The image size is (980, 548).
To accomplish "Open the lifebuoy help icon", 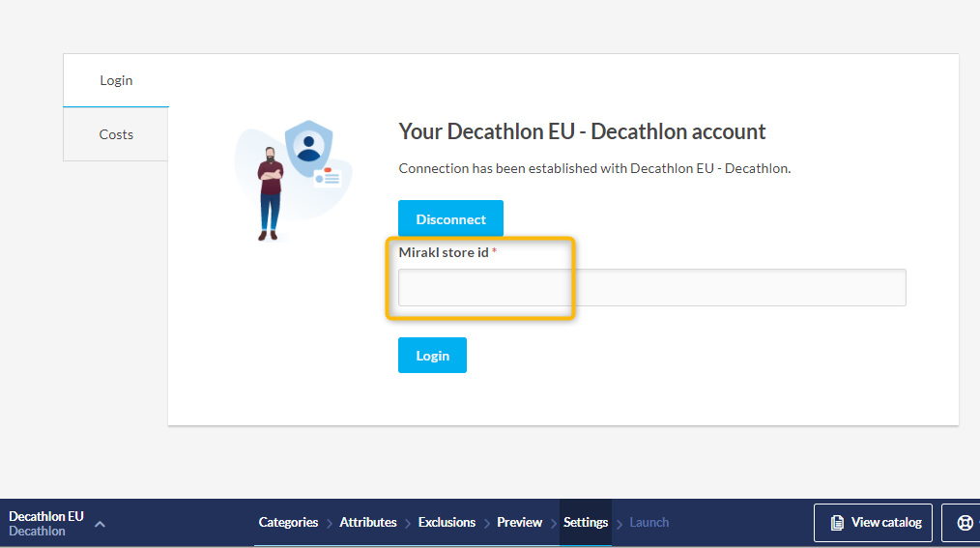I will (x=965, y=522).
